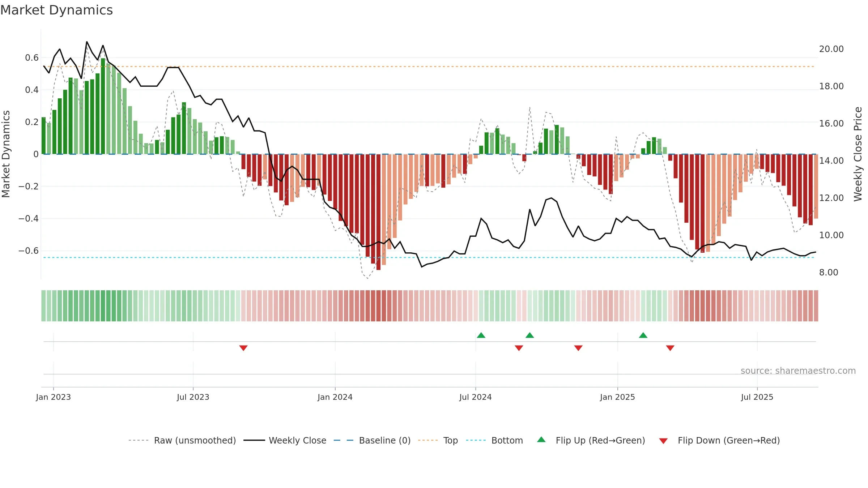Click the red Flip Down triangle in legend
Viewport: 868px width, 488px height.
663,441
